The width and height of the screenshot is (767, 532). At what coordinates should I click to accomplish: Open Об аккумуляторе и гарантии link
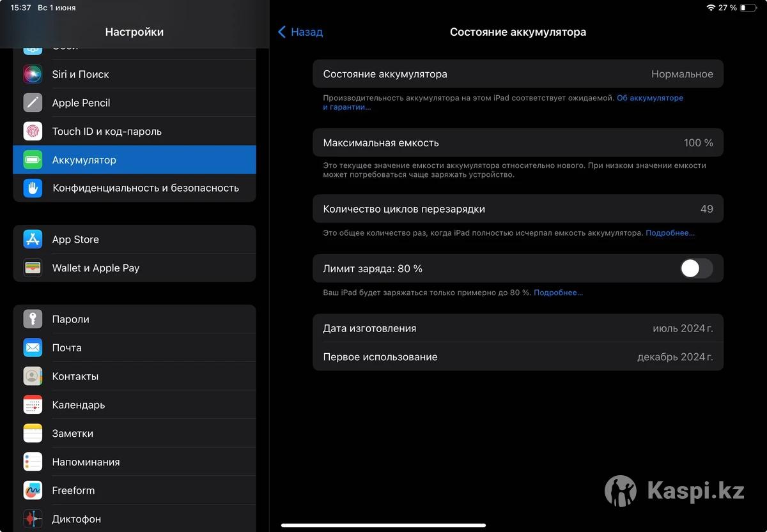click(503, 103)
